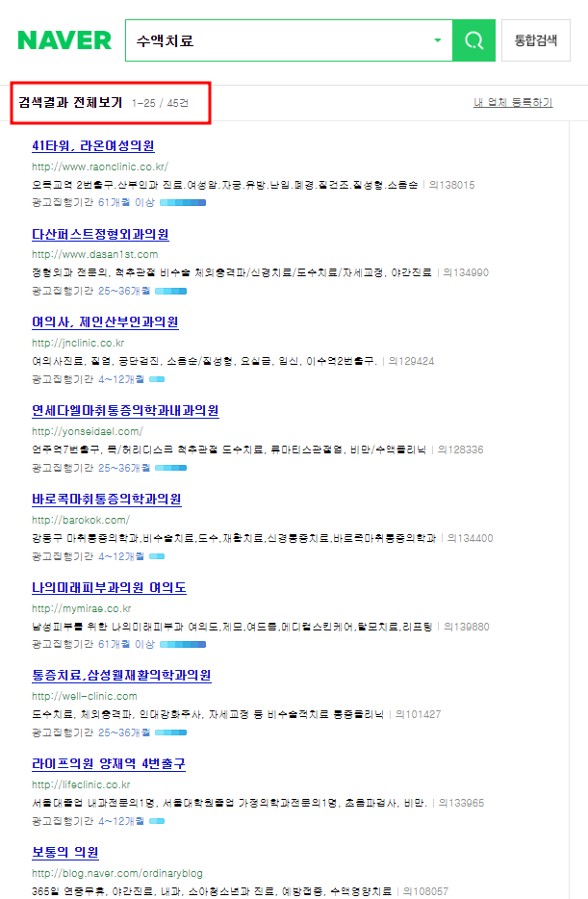Click the 검색결과 전체보기 heading
The image size is (588, 899).
[70, 103]
